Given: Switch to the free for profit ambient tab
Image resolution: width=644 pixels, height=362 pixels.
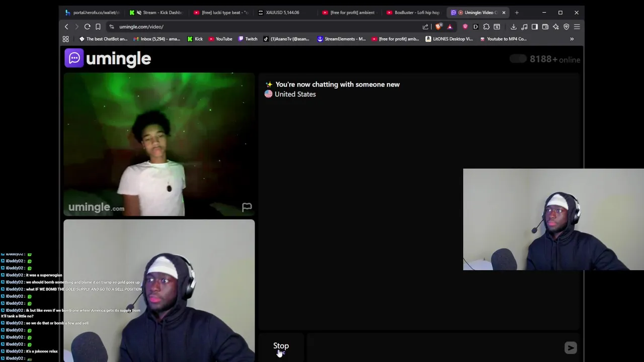Looking at the screenshot, I should 350,13.
